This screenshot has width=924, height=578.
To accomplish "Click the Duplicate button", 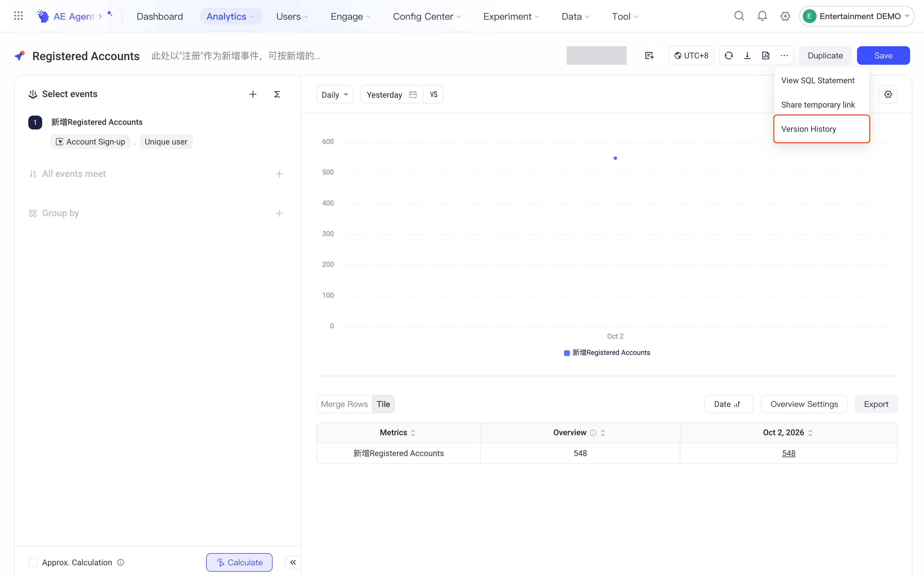I will 825,56.
